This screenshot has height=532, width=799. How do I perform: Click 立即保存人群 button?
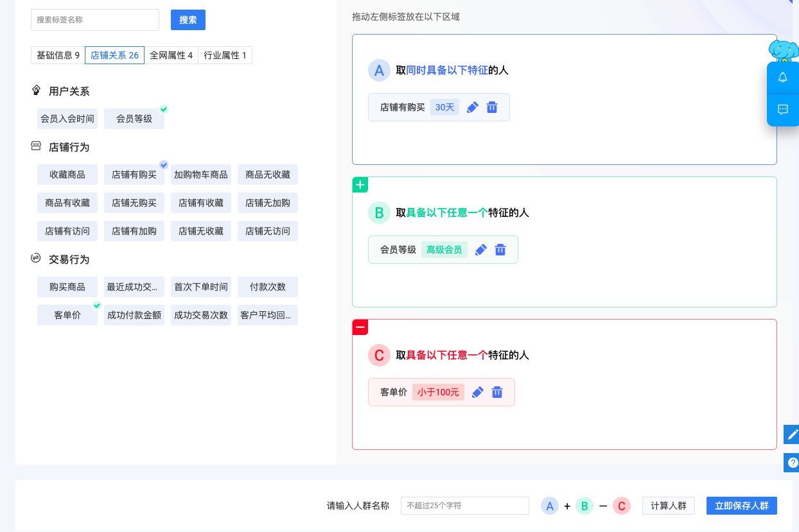tap(741, 506)
